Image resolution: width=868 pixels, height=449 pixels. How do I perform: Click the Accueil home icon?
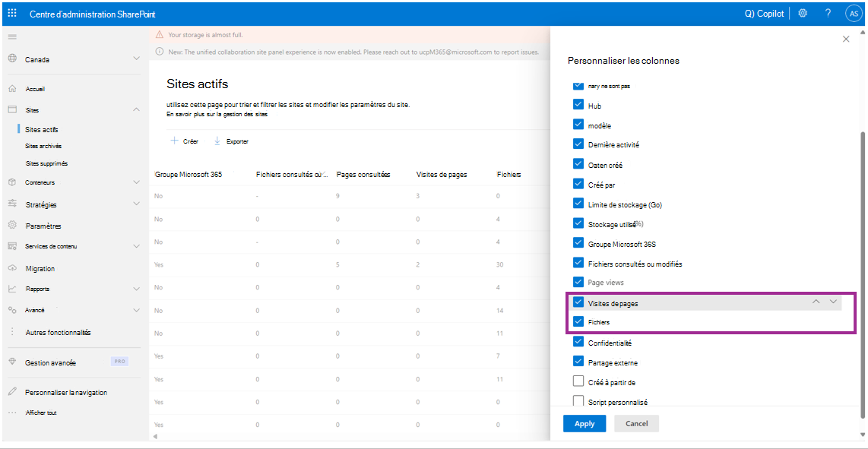[12, 89]
